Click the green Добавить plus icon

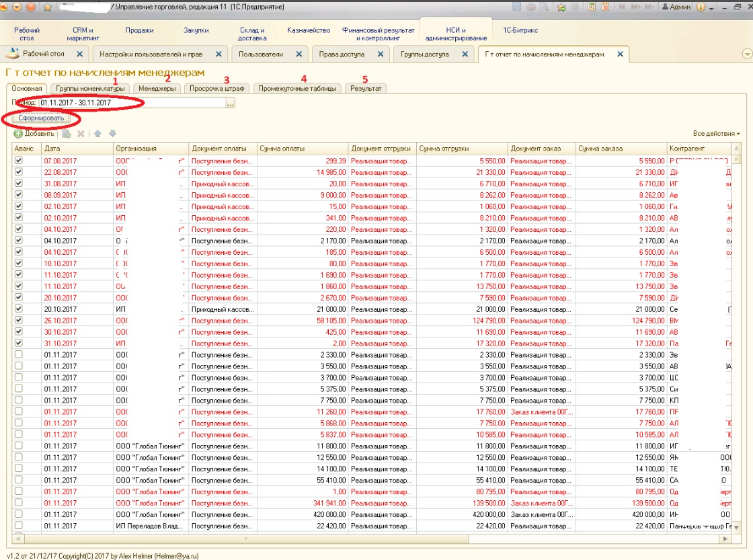point(18,134)
